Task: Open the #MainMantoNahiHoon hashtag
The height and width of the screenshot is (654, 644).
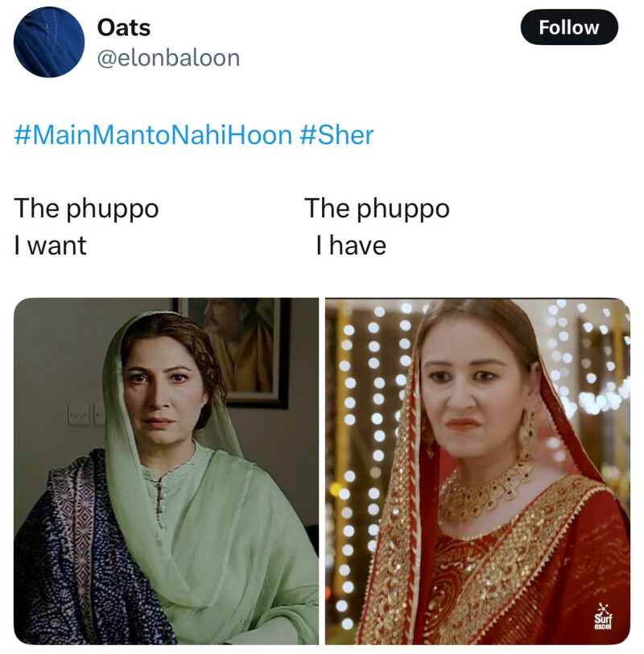Action: pos(153,135)
